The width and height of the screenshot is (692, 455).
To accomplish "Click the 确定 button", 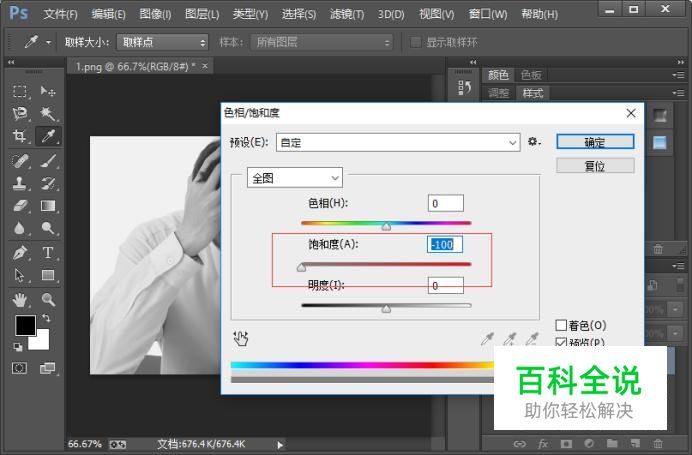I will (595, 142).
